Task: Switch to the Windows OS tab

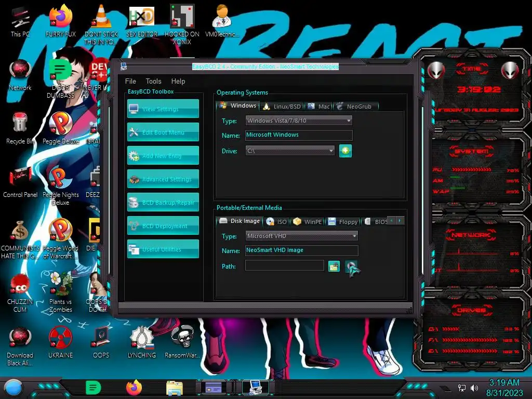Action: click(x=238, y=105)
